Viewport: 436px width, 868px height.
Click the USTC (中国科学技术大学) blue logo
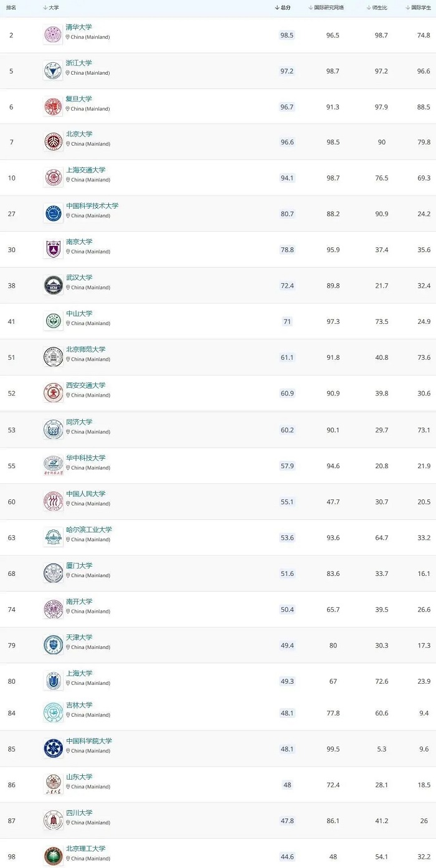54,214
